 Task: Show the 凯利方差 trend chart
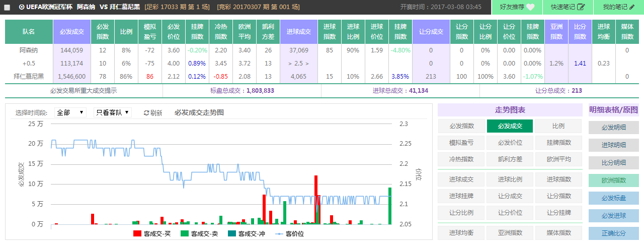point(510,159)
